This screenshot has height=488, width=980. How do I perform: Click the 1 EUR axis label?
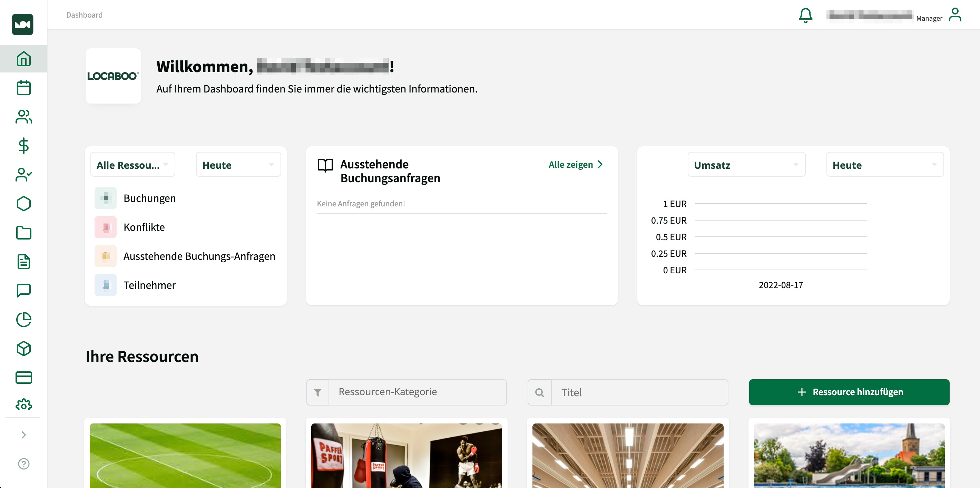pos(675,204)
